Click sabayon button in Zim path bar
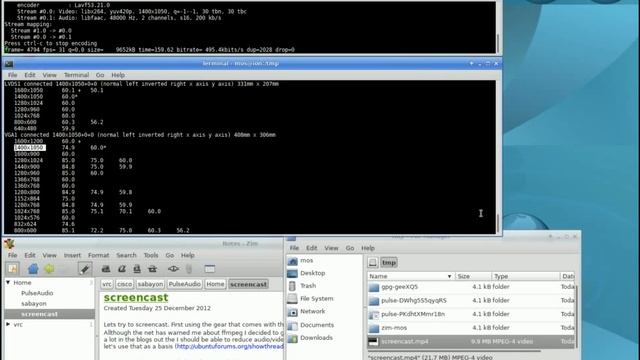 (150, 284)
